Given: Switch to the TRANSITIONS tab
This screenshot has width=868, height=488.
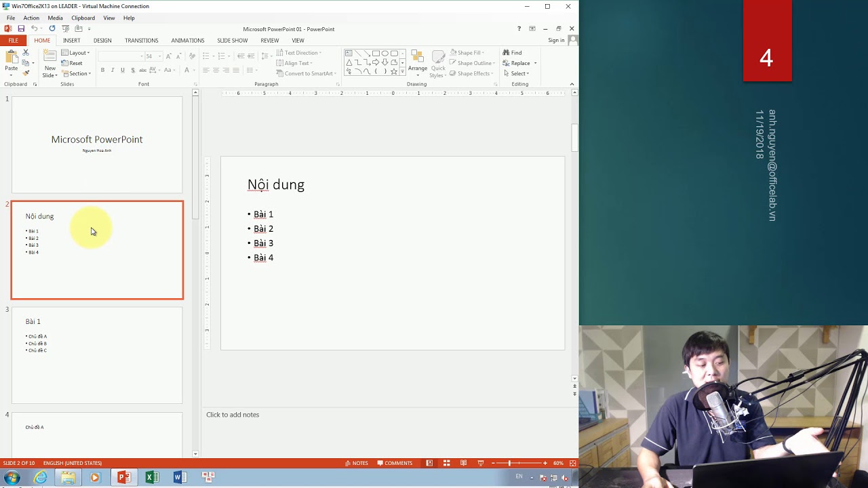Looking at the screenshot, I should [141, 41].
